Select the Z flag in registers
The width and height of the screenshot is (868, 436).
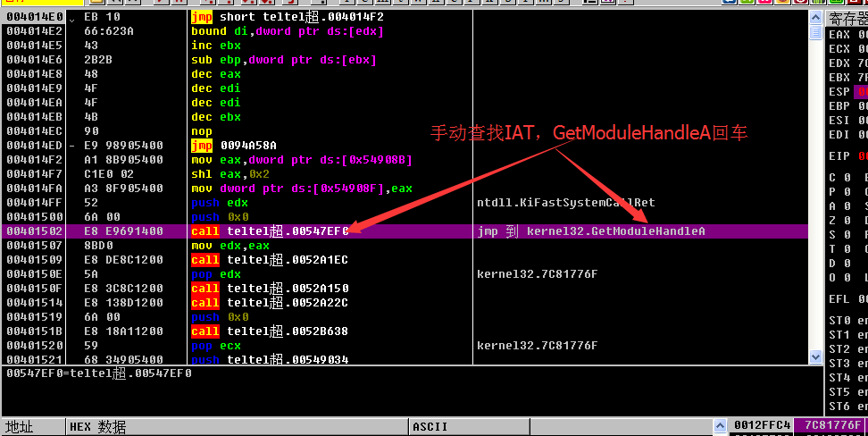click(x=834, y=220)
